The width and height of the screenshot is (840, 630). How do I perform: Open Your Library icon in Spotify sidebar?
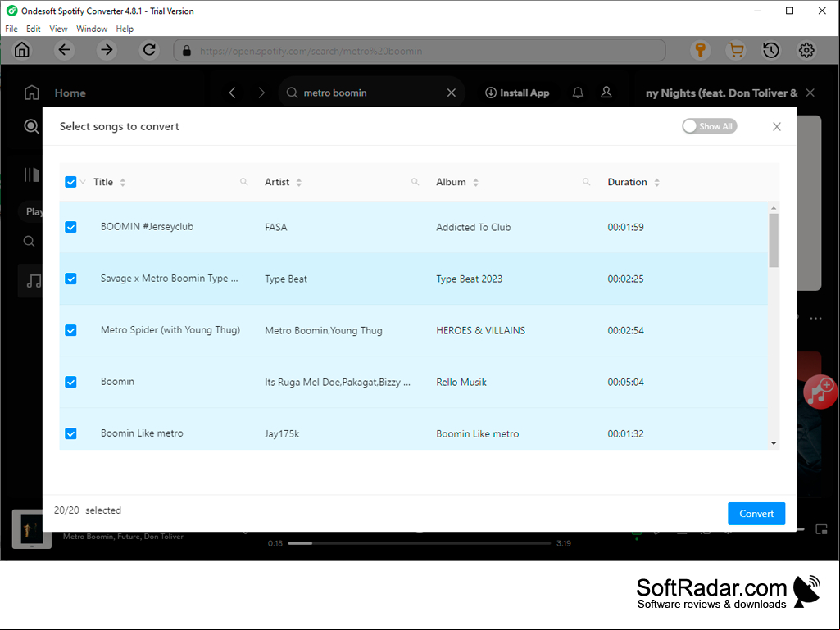32,174
